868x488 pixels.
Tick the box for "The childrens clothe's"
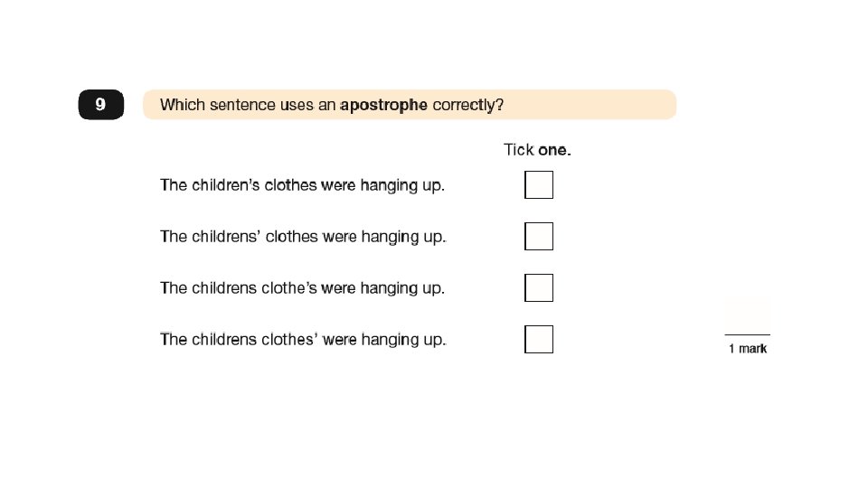coord(539,288)
